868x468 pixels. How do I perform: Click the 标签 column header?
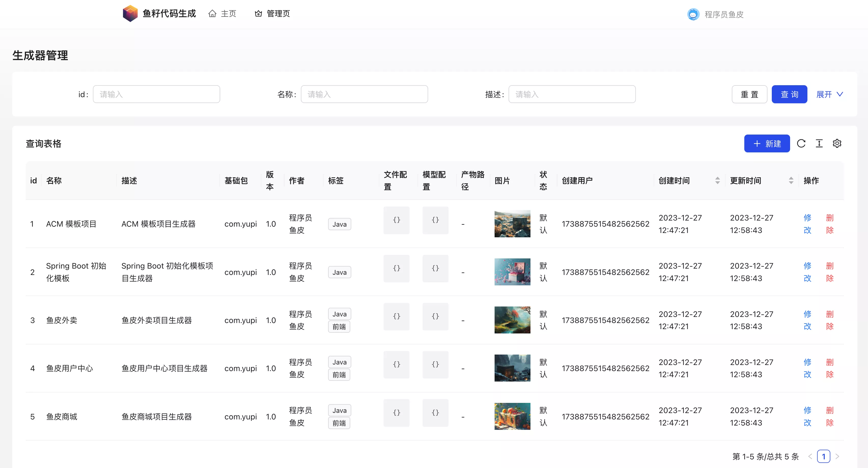point(335,181)
